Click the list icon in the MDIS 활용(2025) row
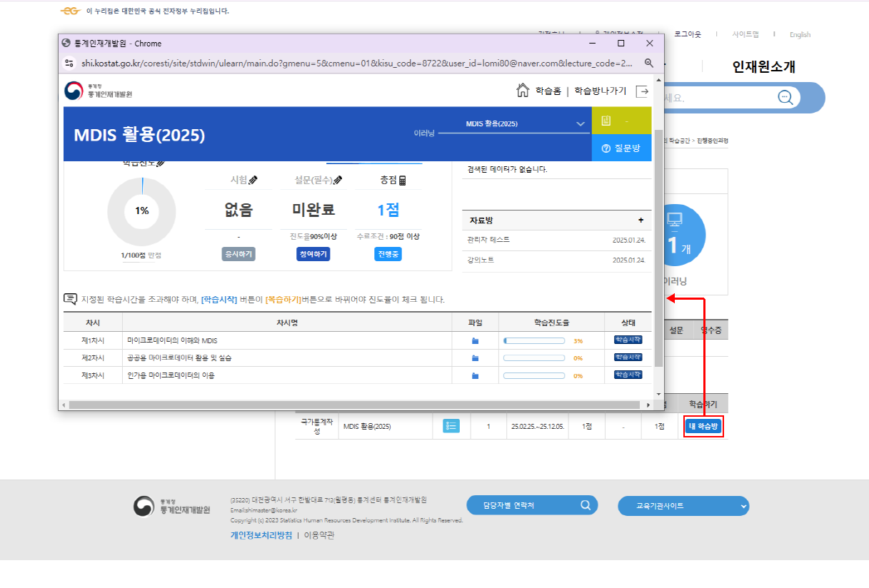 451,426
